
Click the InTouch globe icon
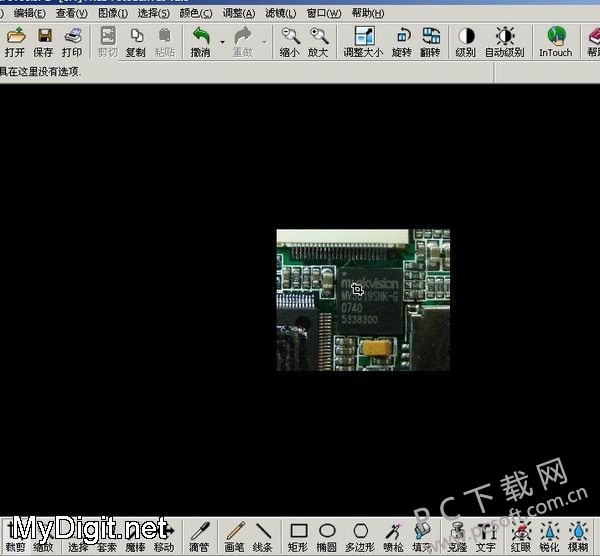tap(556, 35)
